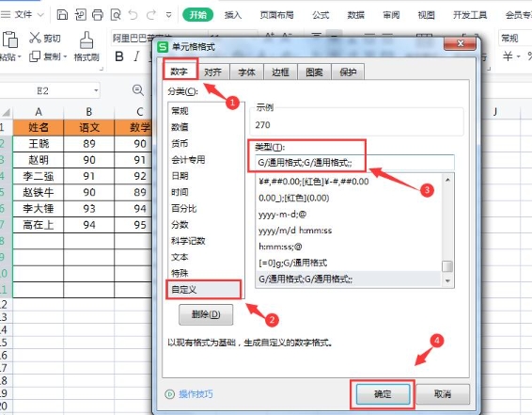Image resolution: width=532 pixels, height=415 pixels.
Task: Select the 字体 tab in dialog
Action: 246,72
